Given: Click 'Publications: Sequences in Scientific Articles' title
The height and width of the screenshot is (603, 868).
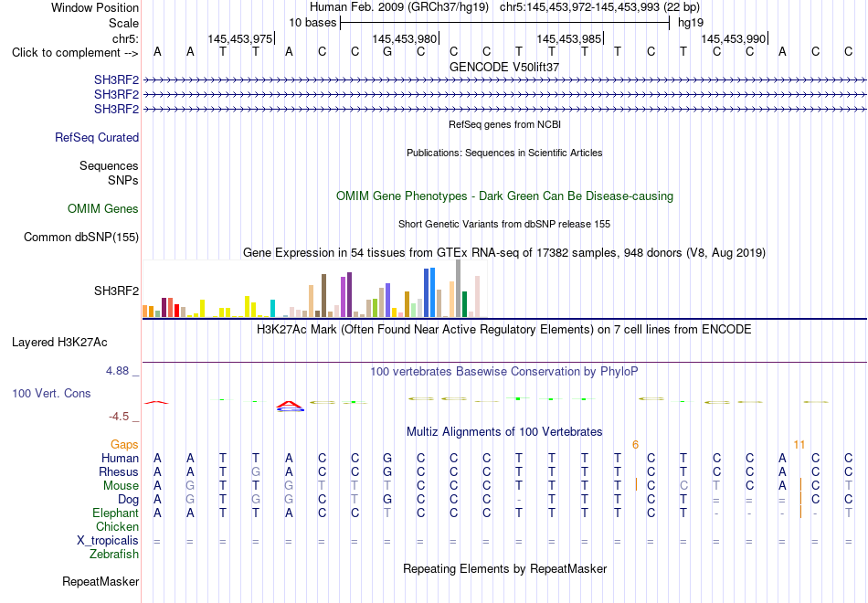Looking at the screenshot, I should coord(504,153).
